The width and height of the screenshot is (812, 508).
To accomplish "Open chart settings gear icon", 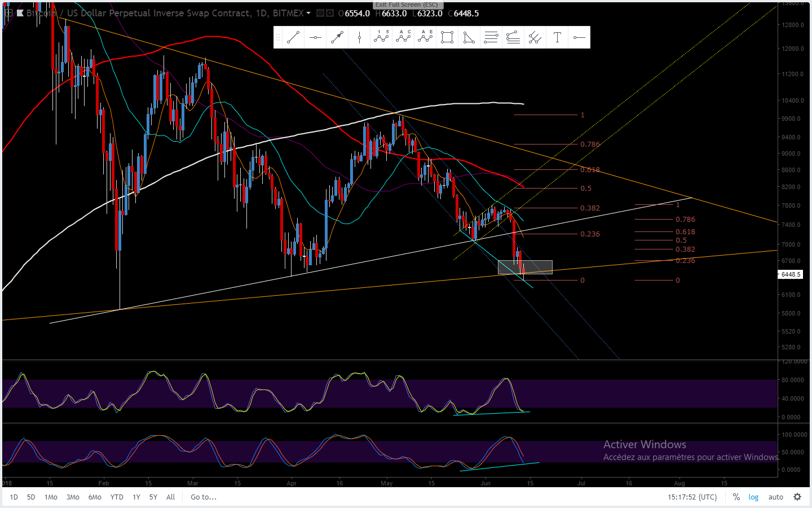I will point(797,497).
